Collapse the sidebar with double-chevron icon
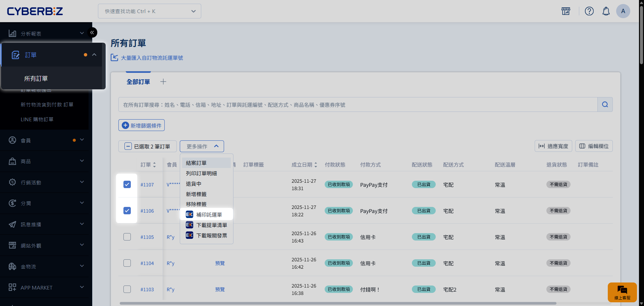This screenshot has height=306, width=644. click(x=92, y=33)
